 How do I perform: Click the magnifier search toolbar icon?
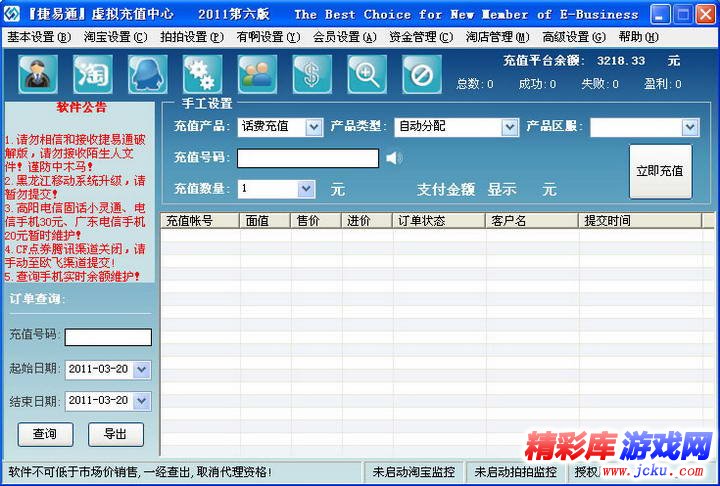(x=367, y=74)
